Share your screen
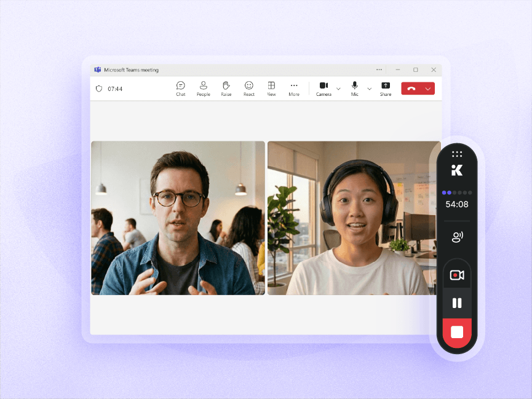 pos(386,89)
